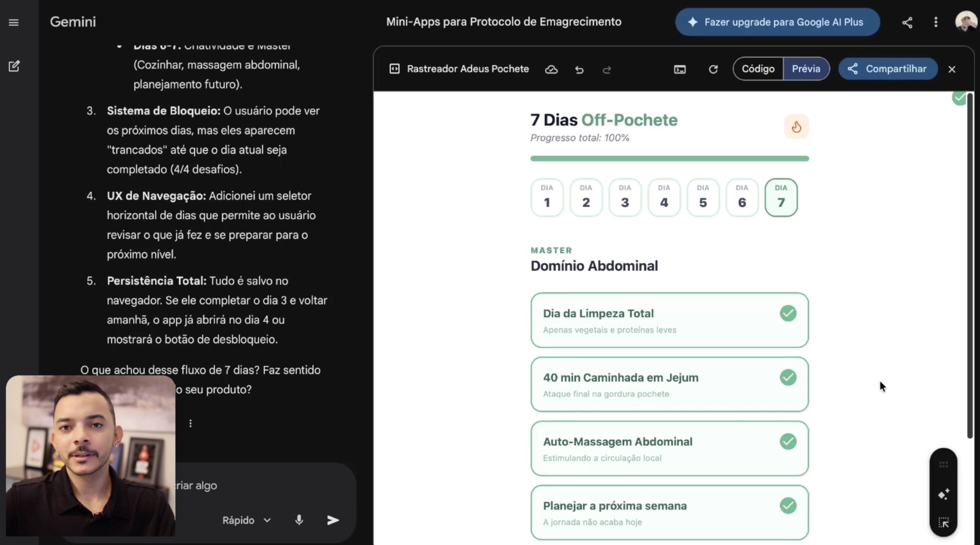Close the canvas panel
Image resolution: width=980 pixels, height=545 pixels.
click(x=952, y=69)
